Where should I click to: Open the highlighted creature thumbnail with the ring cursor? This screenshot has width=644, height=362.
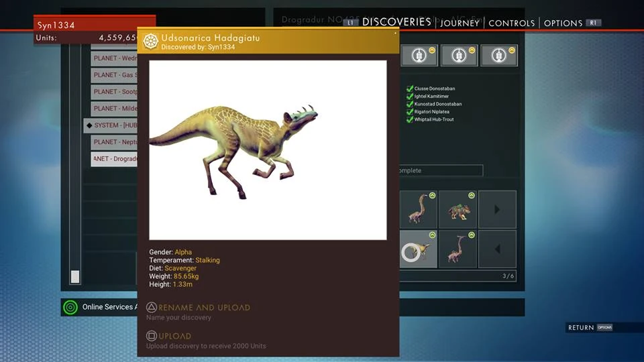click(x=418, y=249)
